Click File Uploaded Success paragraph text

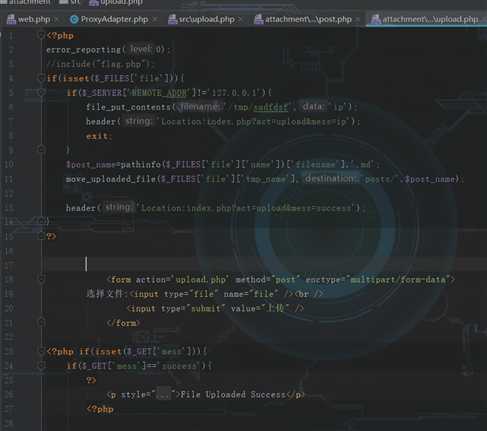(x=233, y=395)
